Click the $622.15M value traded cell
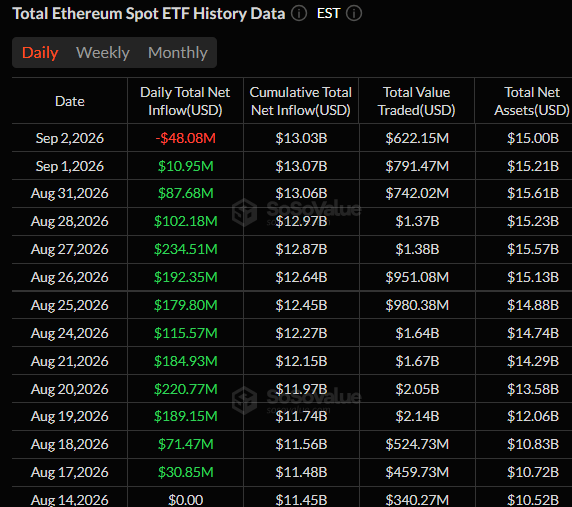The image size is (572, 507). tap(417, 138)
